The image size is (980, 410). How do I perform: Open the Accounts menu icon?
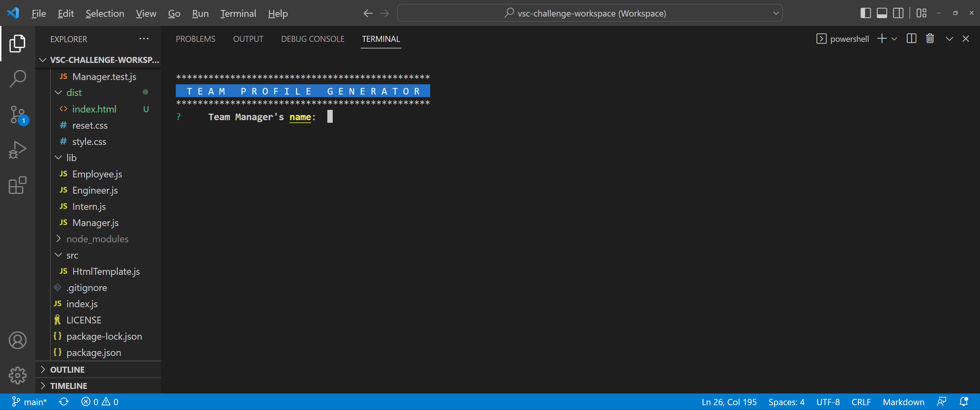tap(17, 341)
